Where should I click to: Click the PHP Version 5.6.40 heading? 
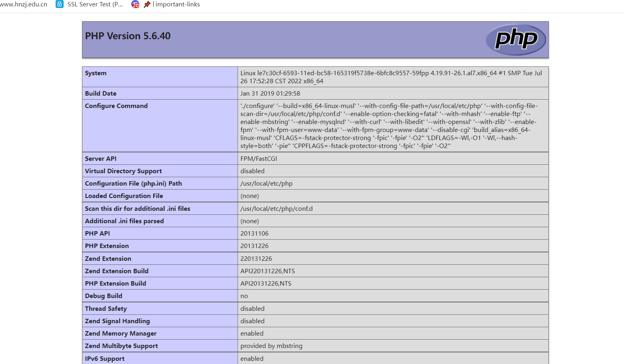[128, 36]
